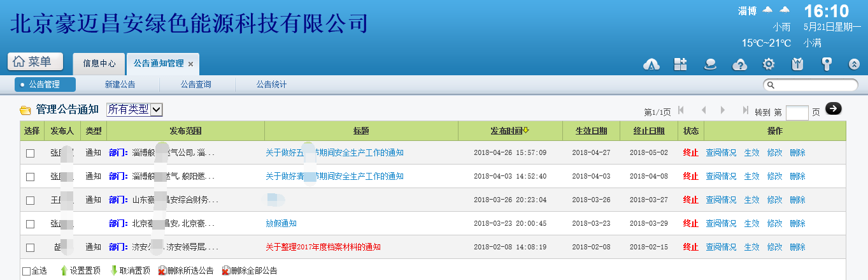Image resolution: width=868 pixels, height=280 pixels.
Task: Click the cloud letter A icon
Action: coord(651,64)
